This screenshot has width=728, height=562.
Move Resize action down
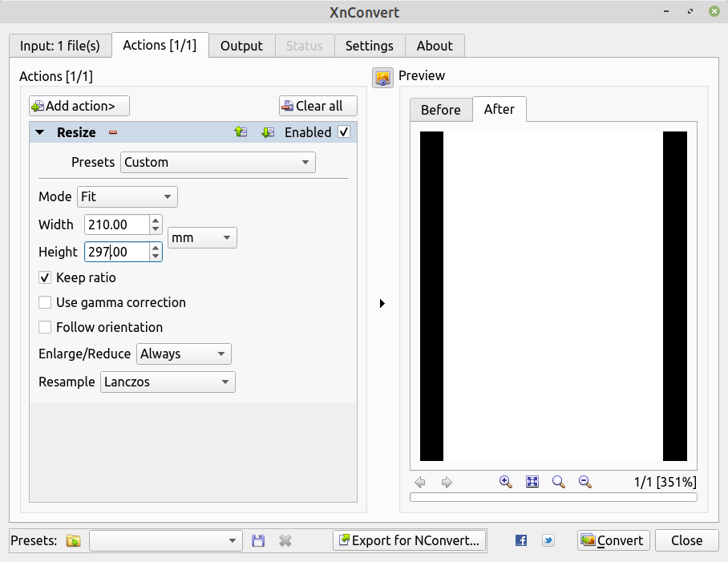pyautogui.click(x=268, y=132)
